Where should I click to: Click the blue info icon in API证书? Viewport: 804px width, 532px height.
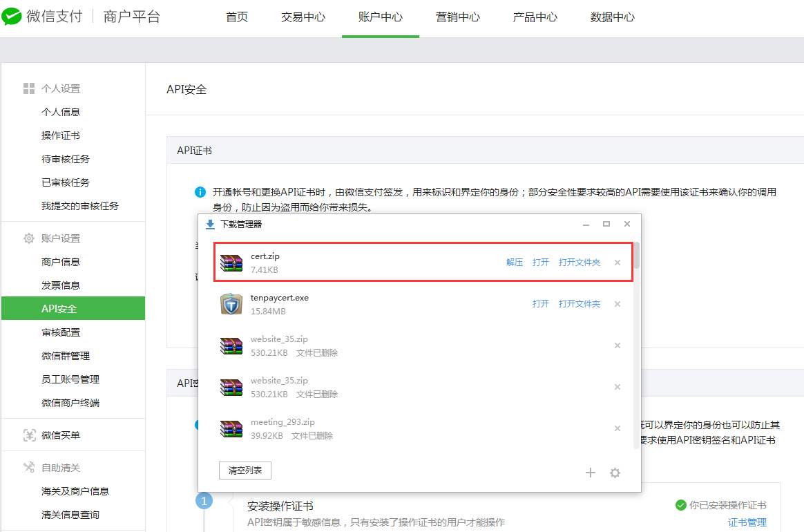tap(200, 192)
